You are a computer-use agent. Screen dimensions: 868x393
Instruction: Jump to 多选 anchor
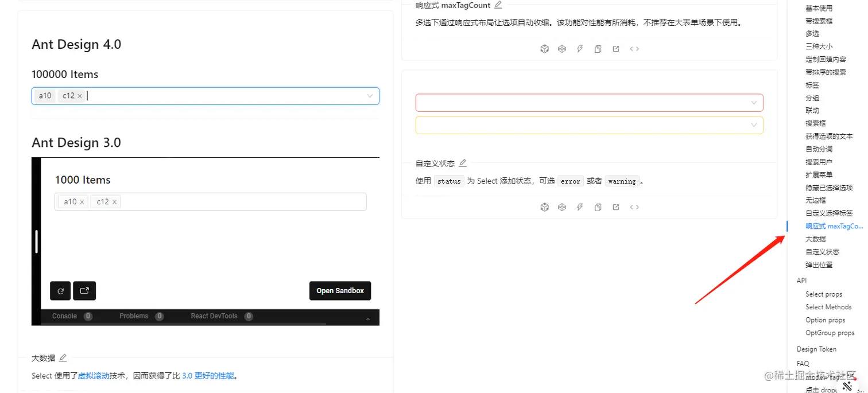[812, 34]
